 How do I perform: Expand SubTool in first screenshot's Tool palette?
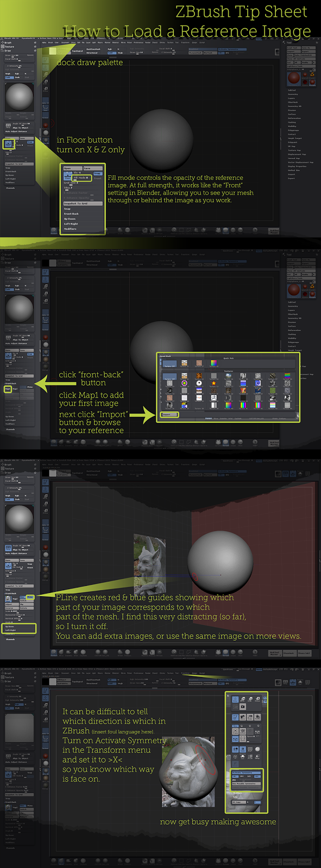(292, 90)
